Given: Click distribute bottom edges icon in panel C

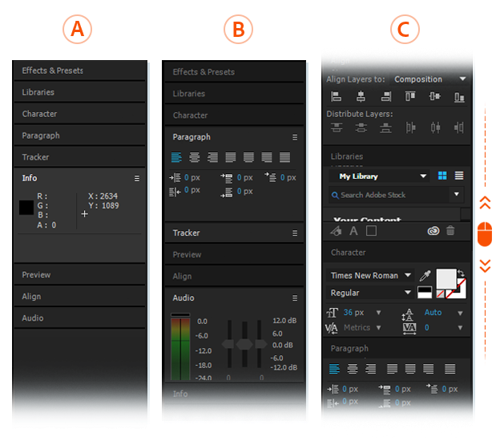Looking at the screenshot, I should 385,128.
